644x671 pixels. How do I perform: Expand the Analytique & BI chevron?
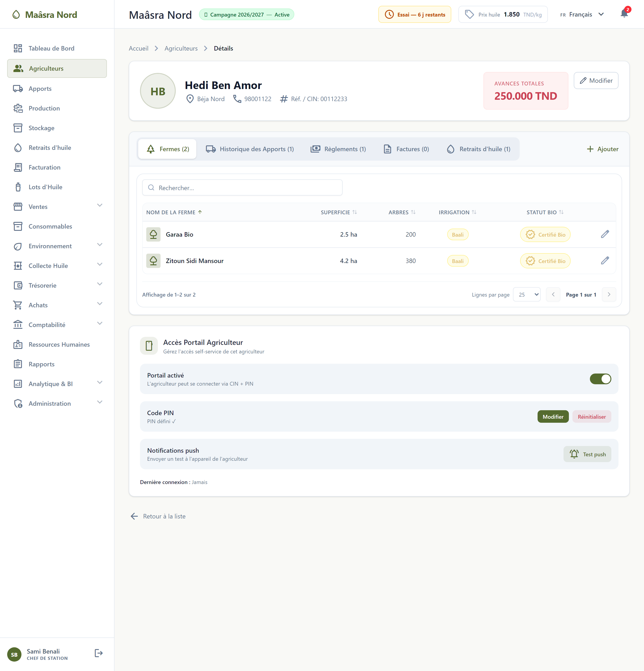point(100,382)
